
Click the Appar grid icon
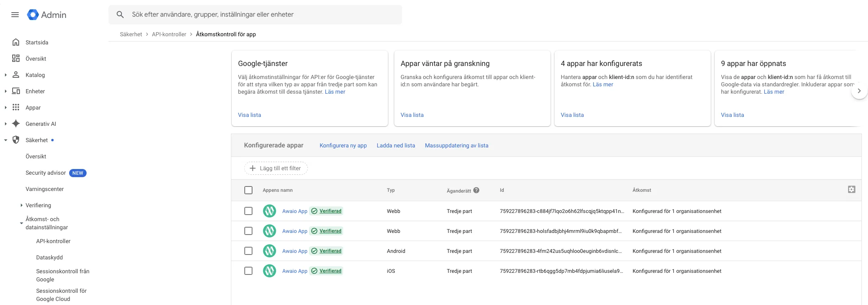pos(16,108)
